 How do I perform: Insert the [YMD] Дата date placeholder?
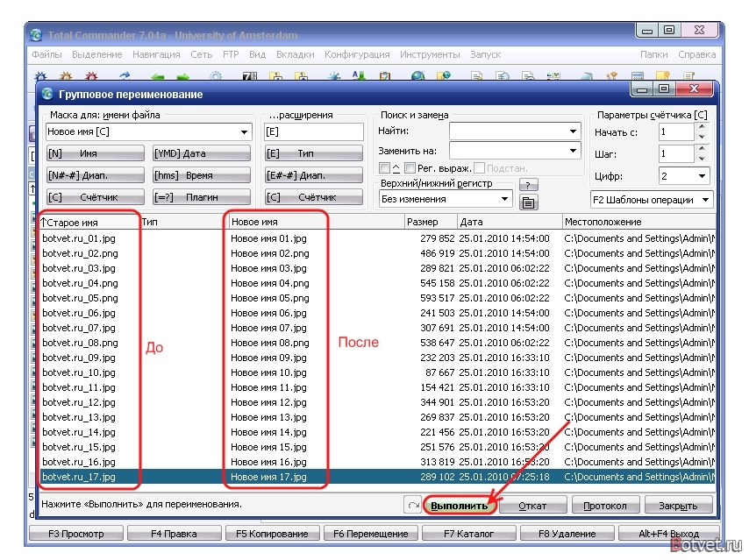[x=201, y=153]
